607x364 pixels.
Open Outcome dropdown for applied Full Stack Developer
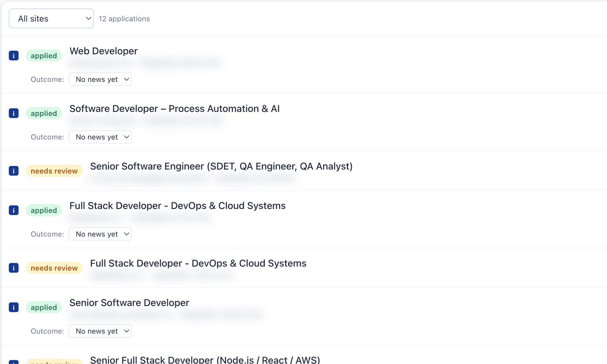tap(100, 234)
